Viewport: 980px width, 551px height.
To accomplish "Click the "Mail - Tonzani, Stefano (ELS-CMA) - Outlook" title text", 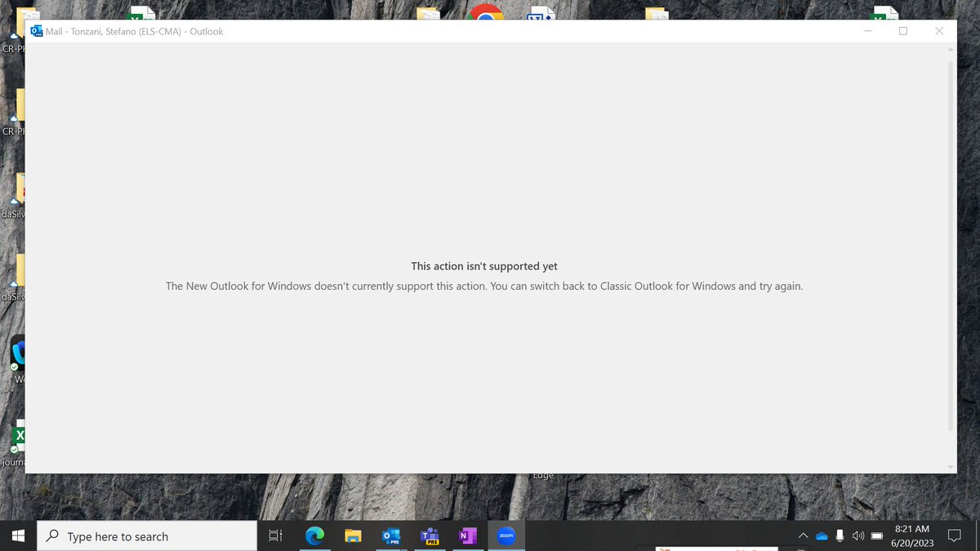I will tap(135, 31).
